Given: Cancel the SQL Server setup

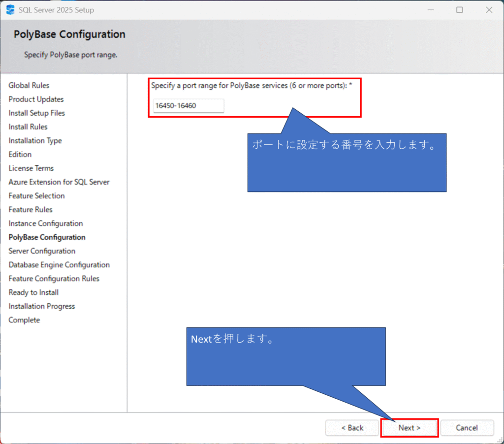Looking at the screenshot, I should 467,428.
